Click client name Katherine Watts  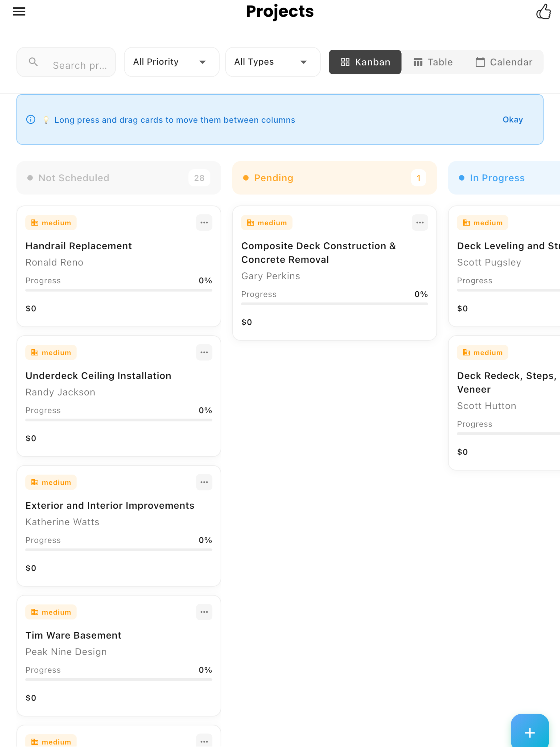click(x=62, y=522)
